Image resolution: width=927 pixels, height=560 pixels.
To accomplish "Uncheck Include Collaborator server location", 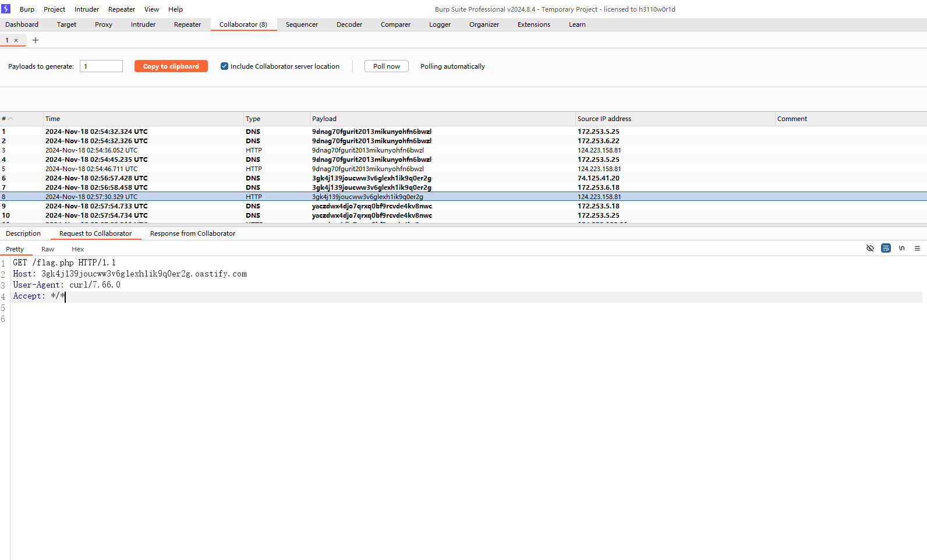I will [x=224, y=66].
